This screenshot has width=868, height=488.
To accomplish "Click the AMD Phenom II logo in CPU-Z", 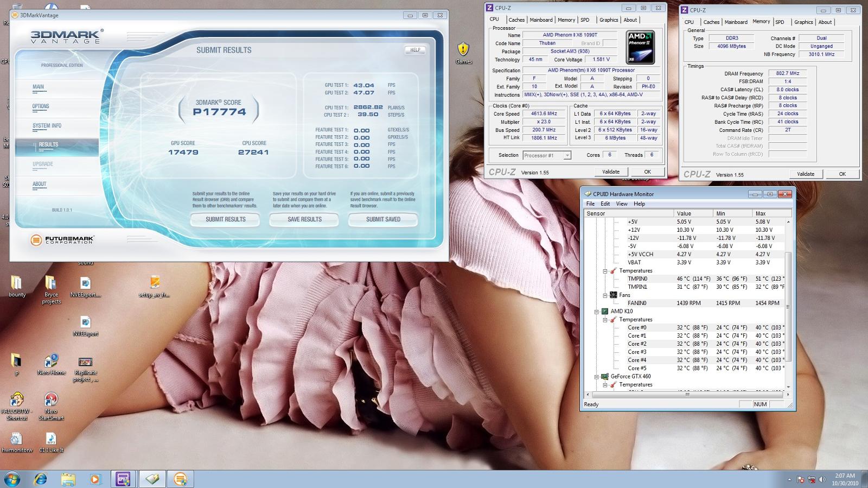I will 640,47.
